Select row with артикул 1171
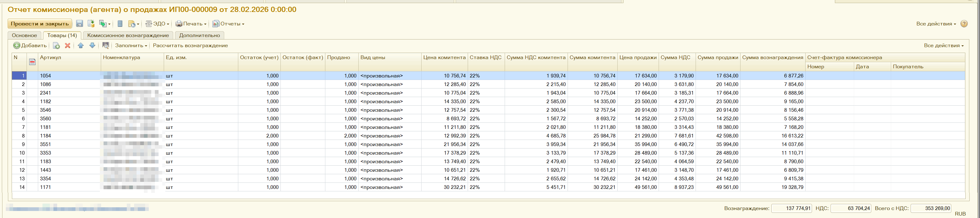Screen dimensions: 980x218 tap(488, 187)
